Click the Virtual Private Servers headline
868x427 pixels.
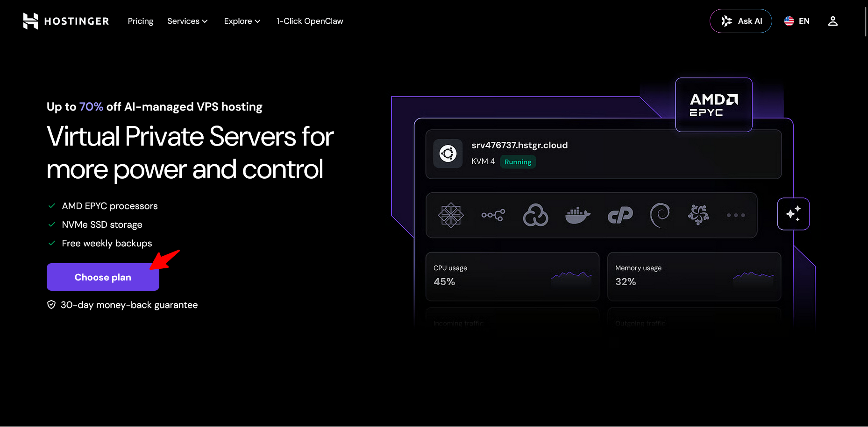[x=190, y=153]
